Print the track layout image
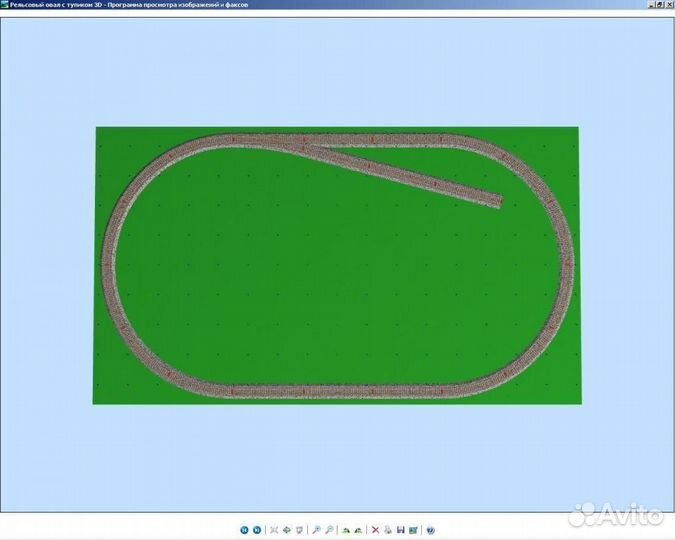 [x=388, y=530]
